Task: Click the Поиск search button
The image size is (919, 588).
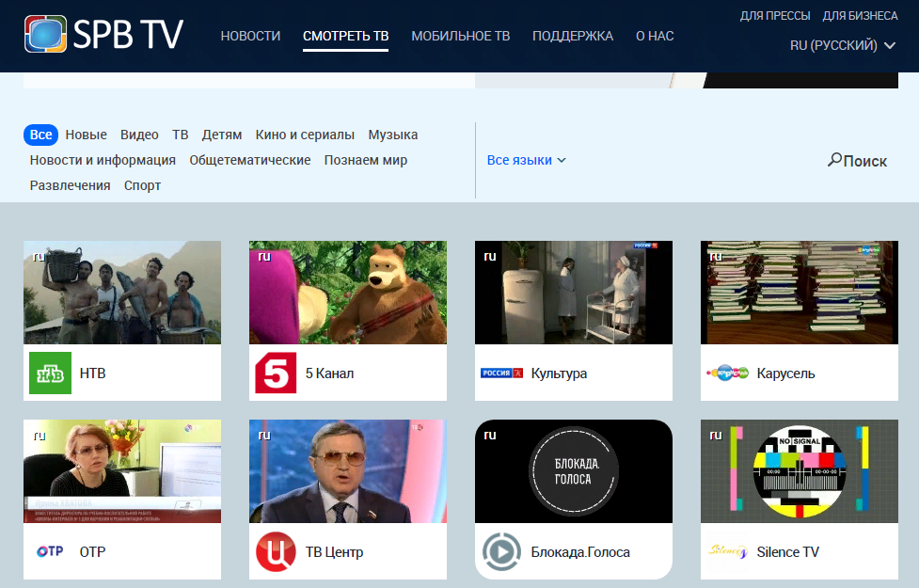Action: tap(857, 161)
